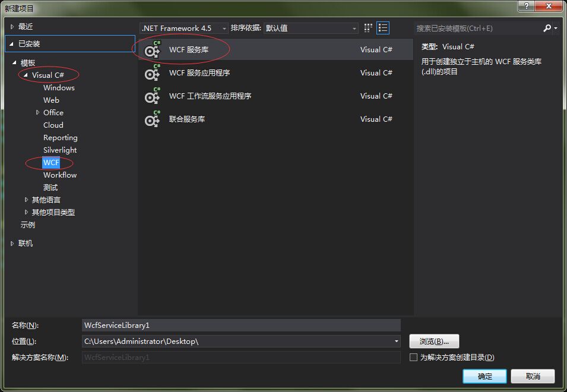Viewport: 567px width, 392px height.
Task: Select the Workflow template category
Action: tap(60, 175)
